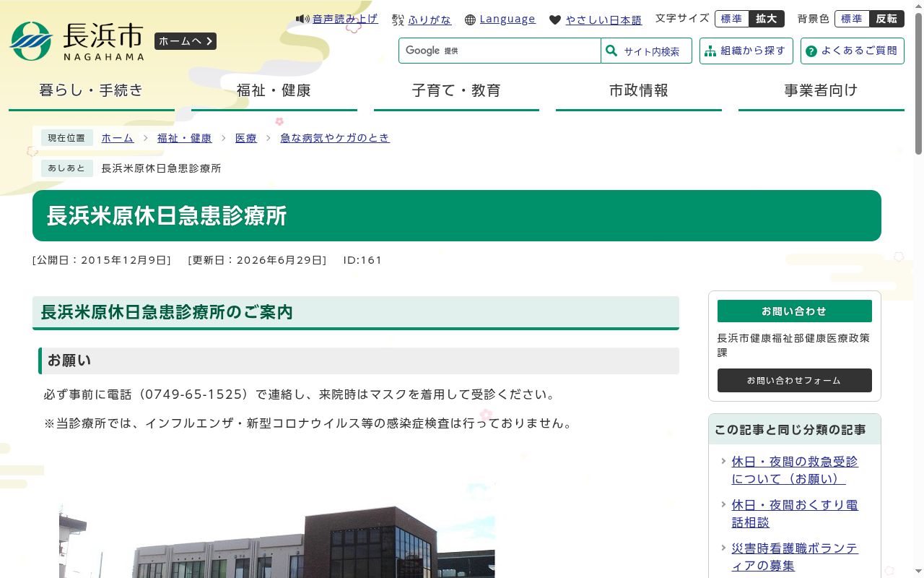Open 災害時看護職ボランティアの募集 link
This screenshot has height=578, width=924.
pos(795,557)
